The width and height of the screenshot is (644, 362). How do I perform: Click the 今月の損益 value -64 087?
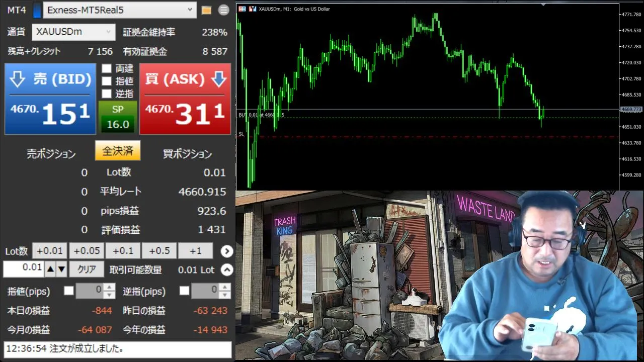[95, 330]
